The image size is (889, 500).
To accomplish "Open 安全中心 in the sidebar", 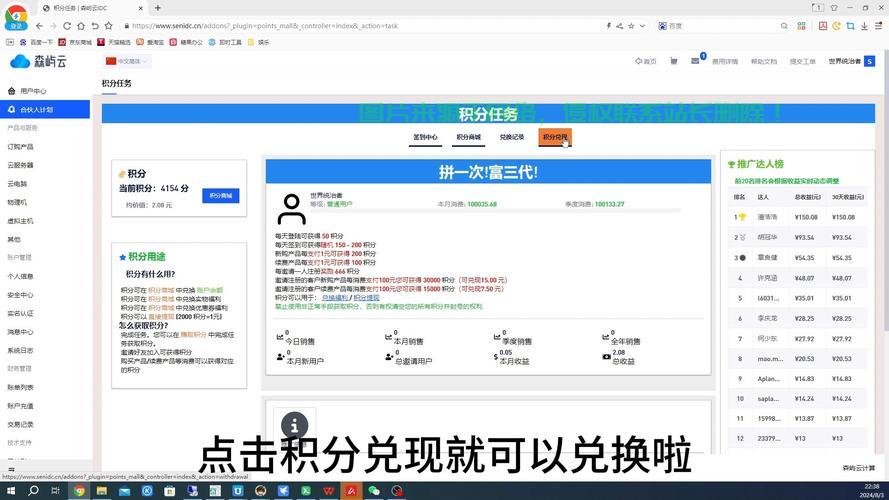I will (20, 295).
